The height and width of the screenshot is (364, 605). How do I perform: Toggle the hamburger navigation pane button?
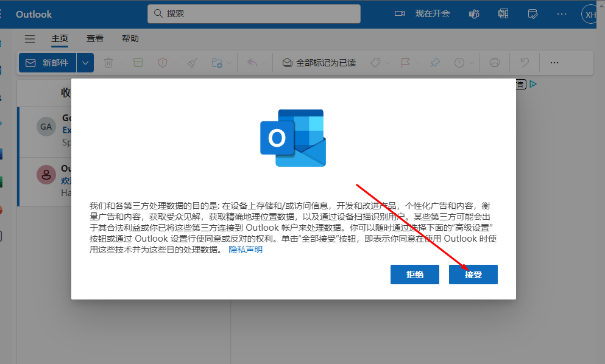tap(30, 38)
